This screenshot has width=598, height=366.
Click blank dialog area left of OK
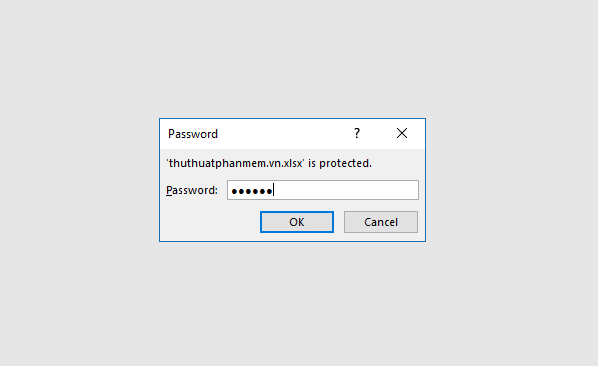[212, 222]
